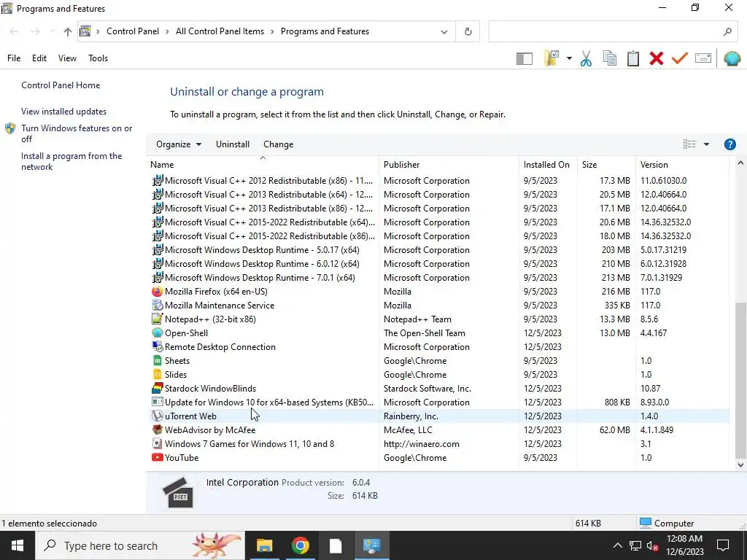Image resolution: width=747 pixels, height=560 pixels.
Task: Open the Edit menu
Action: [39, 58]
